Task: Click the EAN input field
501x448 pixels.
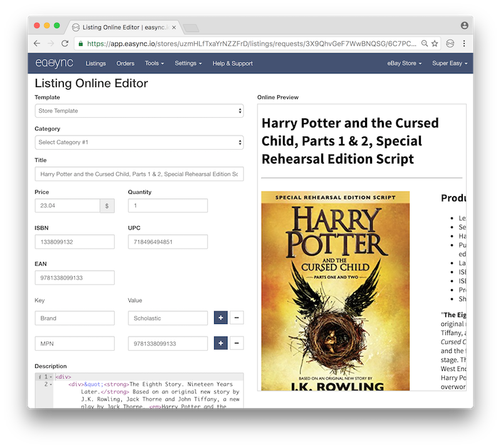Action: tap(75, 278)
